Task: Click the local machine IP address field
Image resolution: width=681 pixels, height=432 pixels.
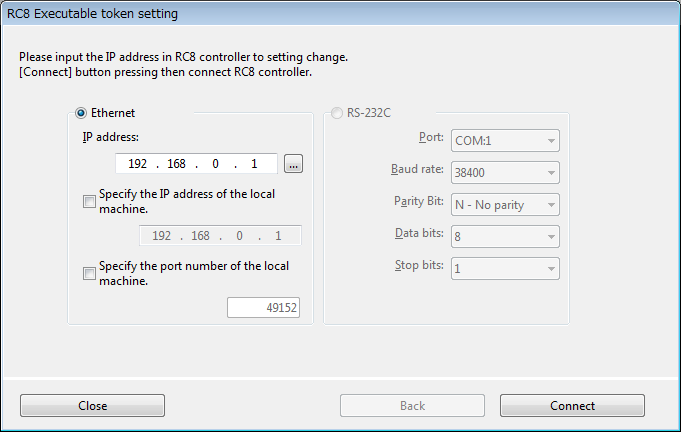Action: tap(219, 236)
